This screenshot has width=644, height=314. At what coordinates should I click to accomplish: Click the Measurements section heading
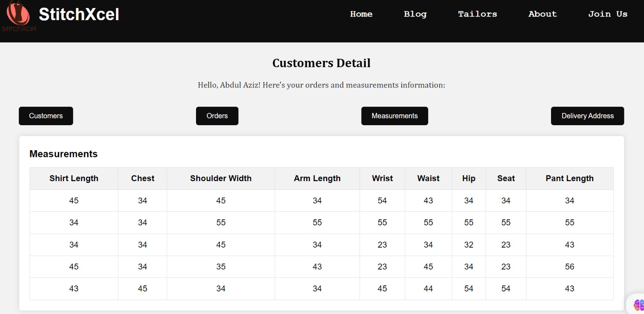[64, 154]
